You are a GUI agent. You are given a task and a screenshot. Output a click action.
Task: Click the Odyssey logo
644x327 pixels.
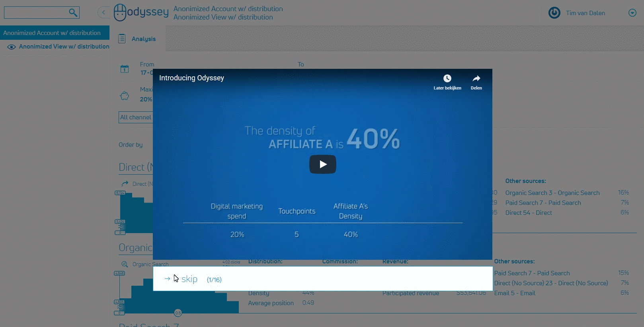pyautogui.click(x=141, y=12)
